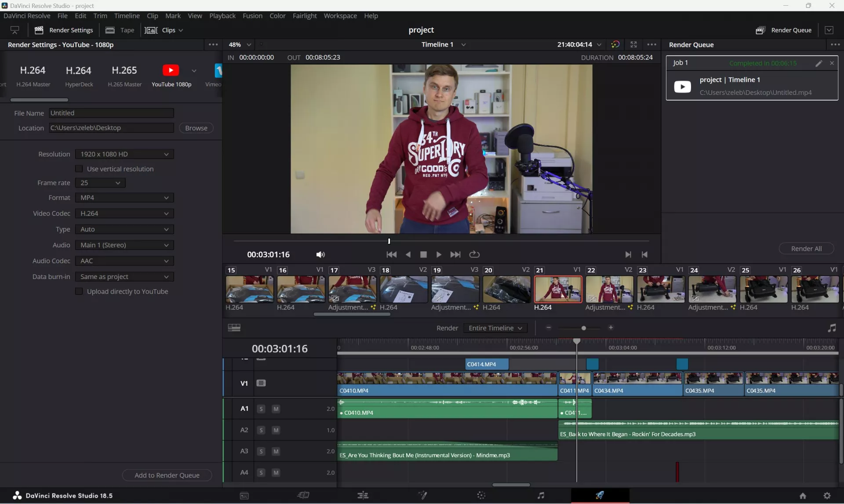This screenshot has width=844, height=504.
Task: Click the viewer mute speaker icon
Action: pyautogui.click(x=320, y=254)
